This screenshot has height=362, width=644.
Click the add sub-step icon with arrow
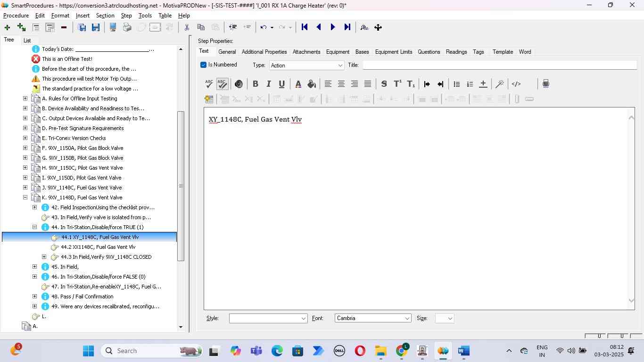[x=21, y=27]
